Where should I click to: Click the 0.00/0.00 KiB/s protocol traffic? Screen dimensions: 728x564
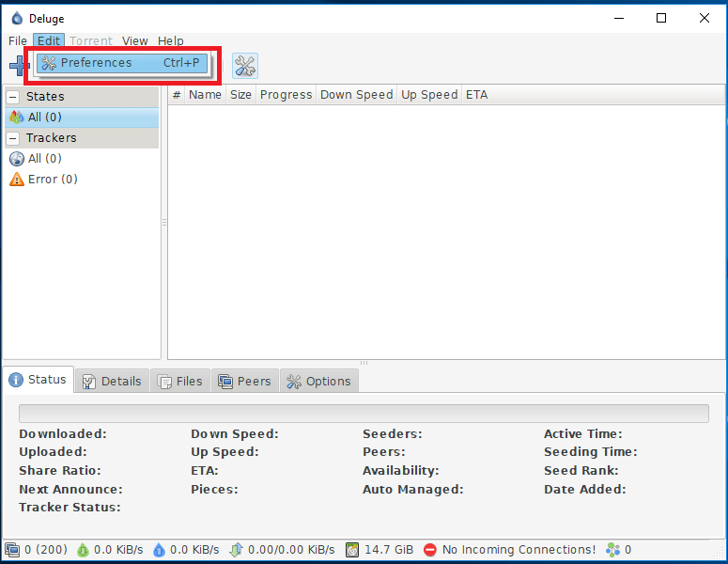click(291, 550)
